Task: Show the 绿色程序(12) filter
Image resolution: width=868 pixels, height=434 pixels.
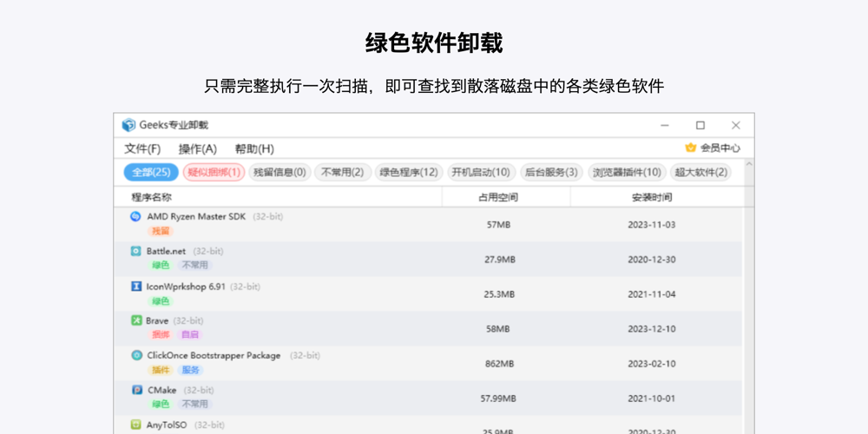Action: (409, 172)
